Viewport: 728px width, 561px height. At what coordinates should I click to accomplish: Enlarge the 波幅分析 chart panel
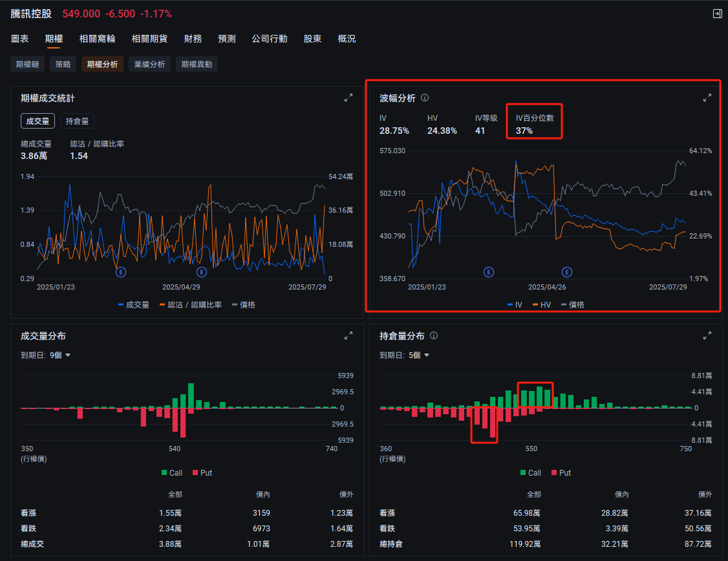coord(707,98)
